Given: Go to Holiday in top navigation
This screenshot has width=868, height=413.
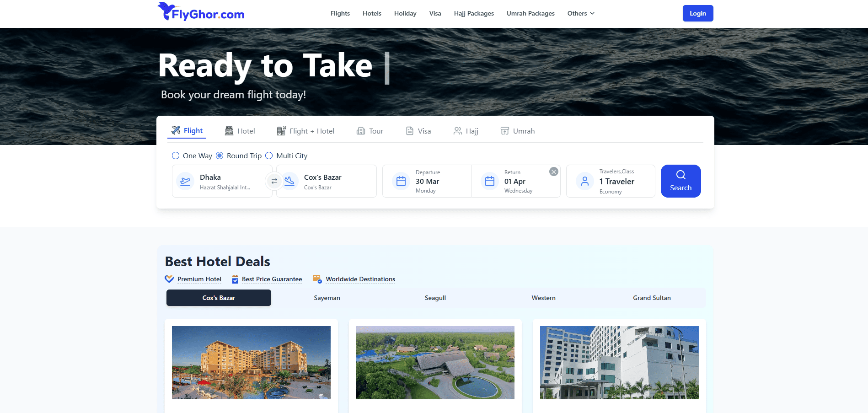Looking at the screenshot, I should (405, 13).
